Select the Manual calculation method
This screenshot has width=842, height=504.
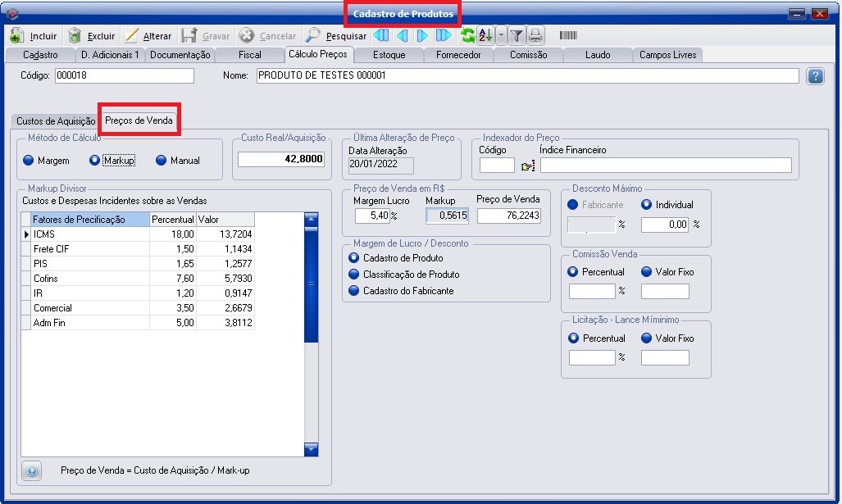pos(162,161)
